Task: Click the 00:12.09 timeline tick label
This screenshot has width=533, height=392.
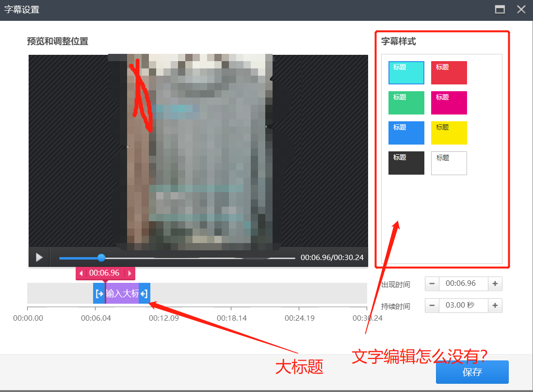Action: (x=164, y=318)
